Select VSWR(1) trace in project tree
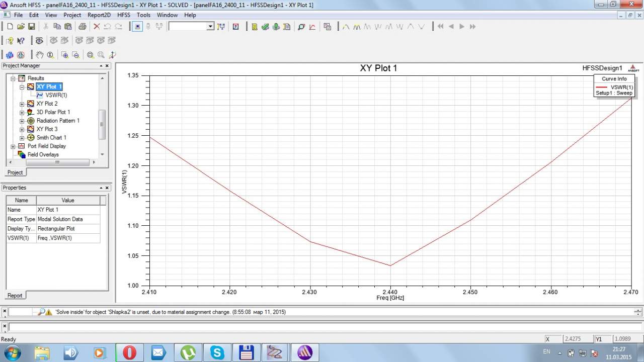The height and width of the screenshot is (362, 644). pos(56,95)
